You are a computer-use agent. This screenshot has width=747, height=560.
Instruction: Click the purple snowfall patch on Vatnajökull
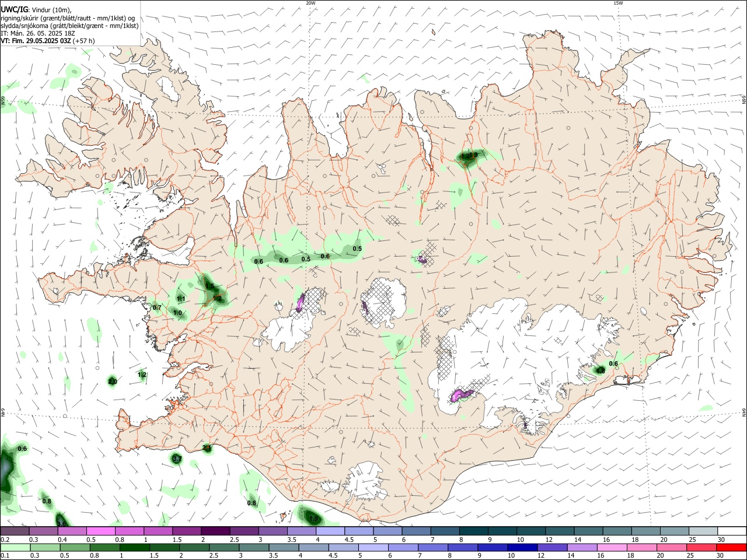point(462,395)
